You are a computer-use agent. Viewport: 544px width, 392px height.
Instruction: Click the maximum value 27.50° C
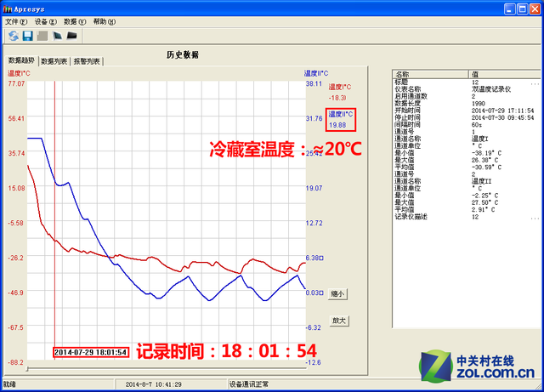coord(485,202)
